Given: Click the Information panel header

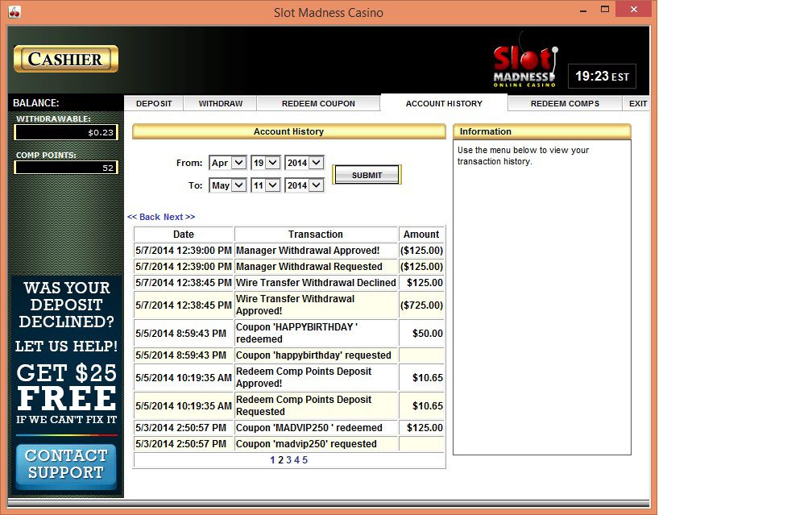Looking at the screenshot, I should coord(541,131).
